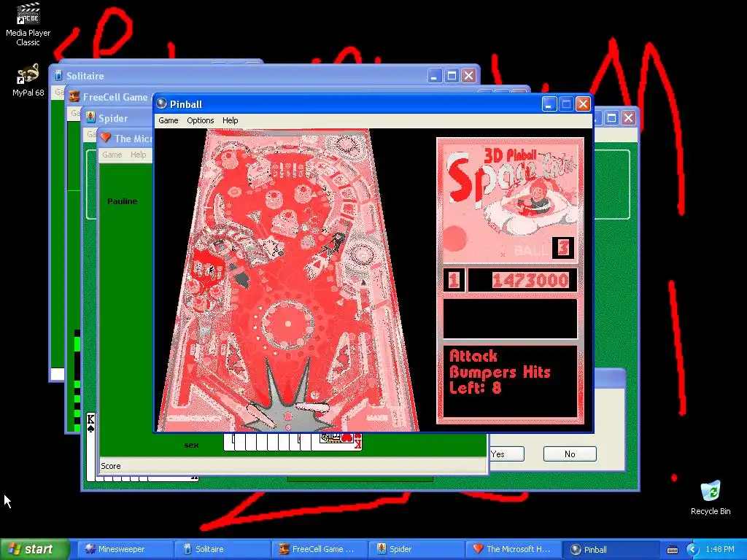Click the player number 1 indicator
This screenshot has width=747, height=560.
tap(454, 280)
